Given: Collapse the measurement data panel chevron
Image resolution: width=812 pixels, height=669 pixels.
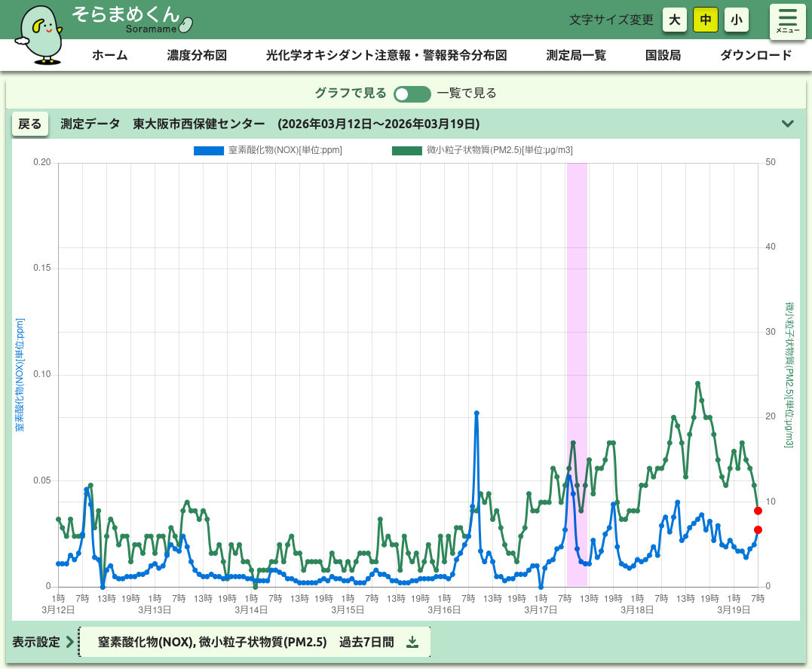Looking at the screenshot, I should [x=788, y=124].
